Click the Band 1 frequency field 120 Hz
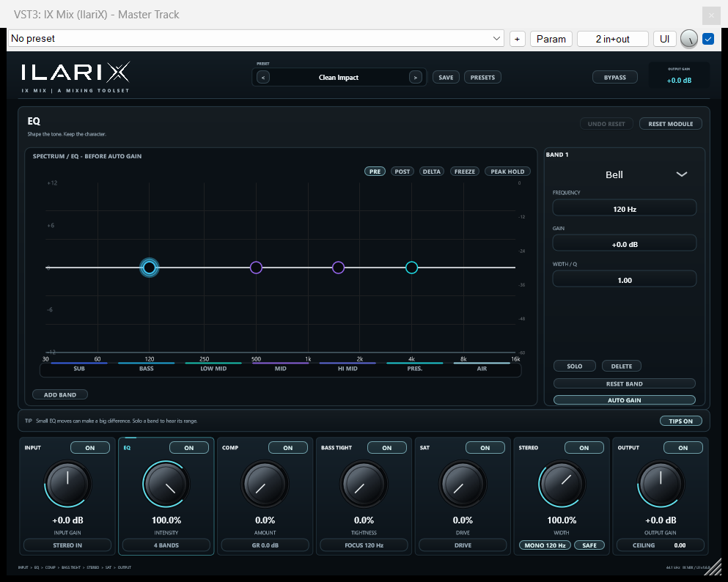The width and height of the screenshot is (728, 582). tap(625, 209)
